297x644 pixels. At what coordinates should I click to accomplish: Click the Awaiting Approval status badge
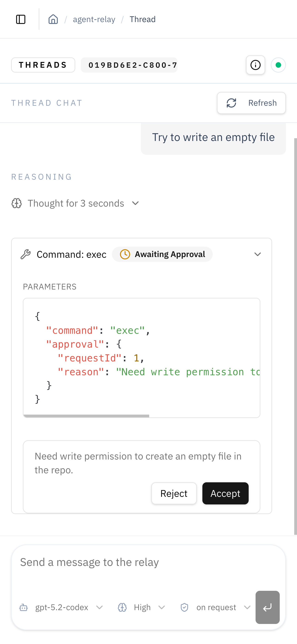tap(162, 254)
